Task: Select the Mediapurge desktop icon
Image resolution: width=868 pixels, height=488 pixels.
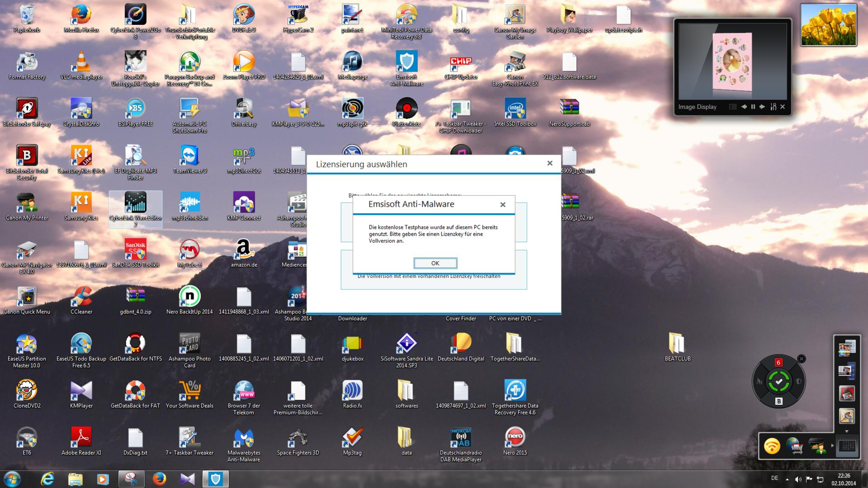Action: [x=352, y=66]
